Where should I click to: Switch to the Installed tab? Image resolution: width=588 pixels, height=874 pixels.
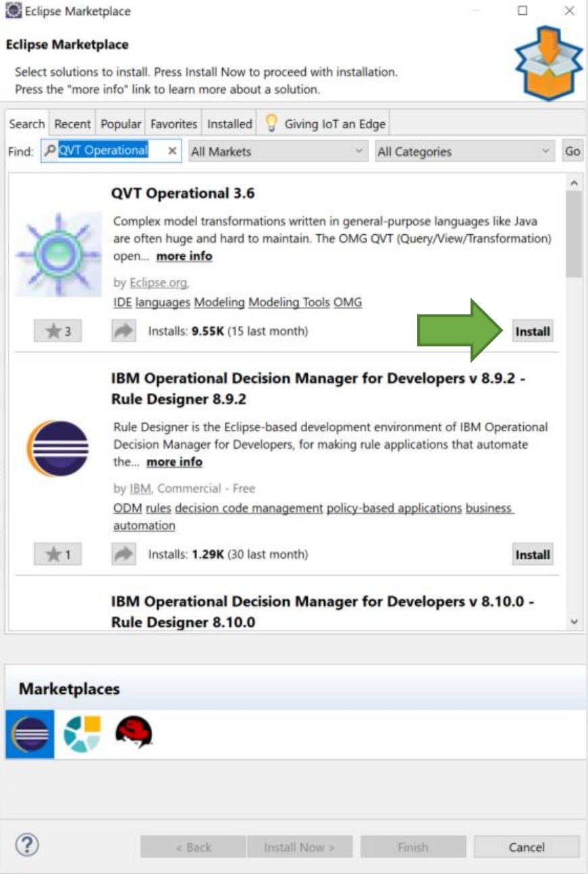click(x=230, y=124)
